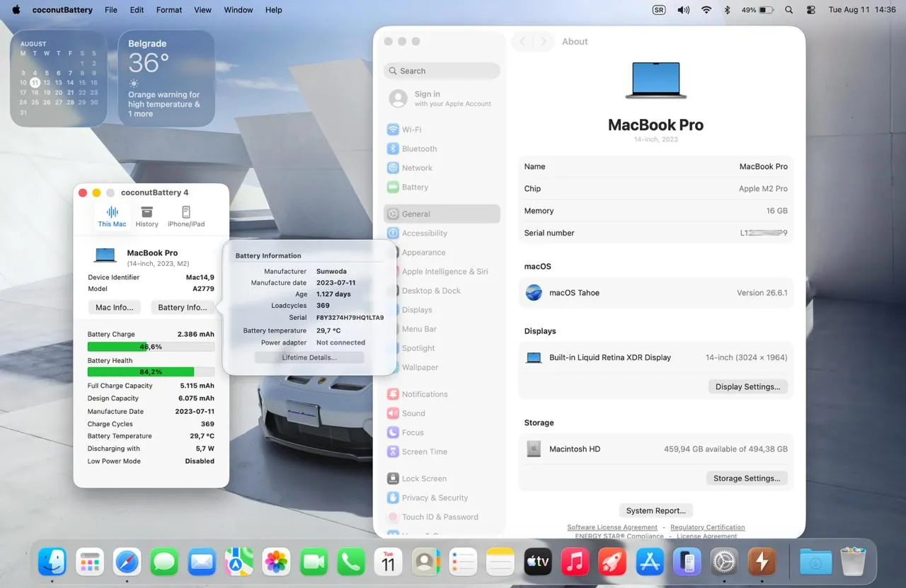Click the Storage Settings... button
This screenshot has width=906, height=588.
(747, 478)
